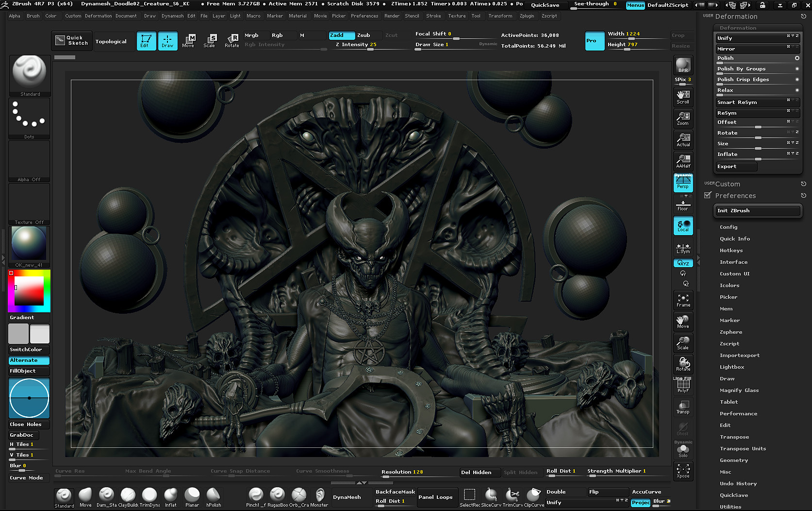Toggle Transp transparency mode

(683, 407)
